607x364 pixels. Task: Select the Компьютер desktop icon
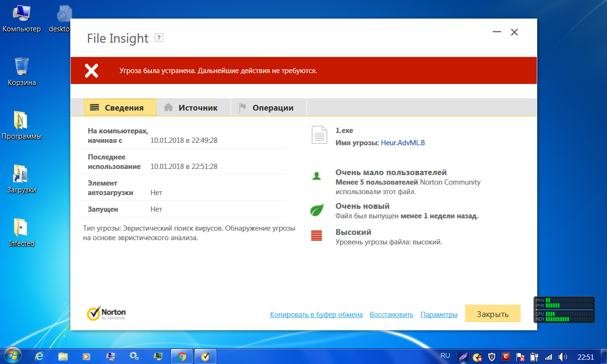click(x=22, y=19)
